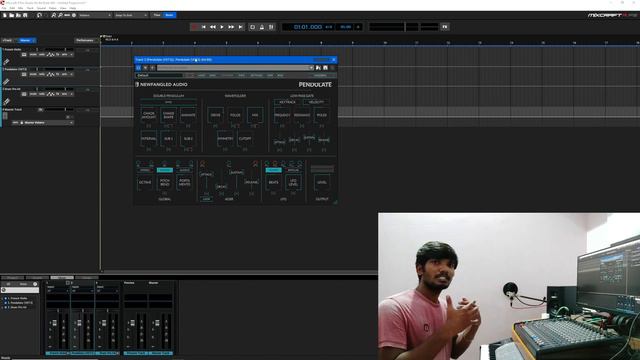Image resolution: width=640 pixels, height=360 pixels.
Task: Click the Interval knob
Action: (149, 139)
